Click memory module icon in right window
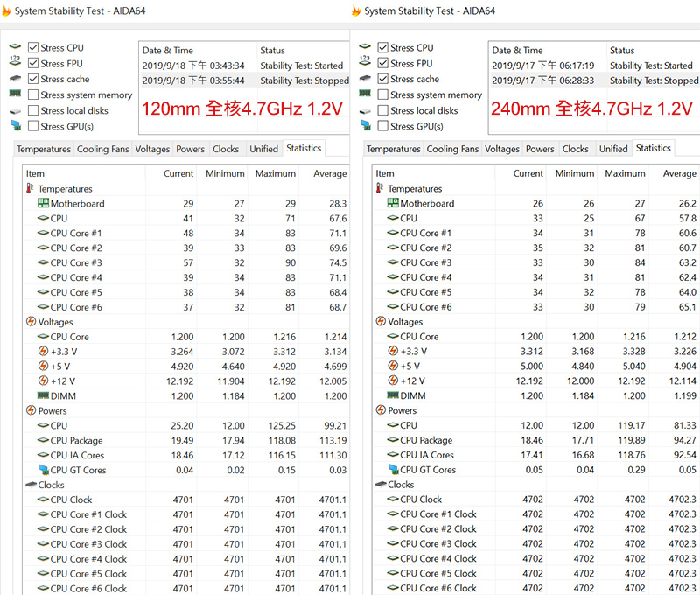Screen dimensions: 700x595 [x=365, y=94]
